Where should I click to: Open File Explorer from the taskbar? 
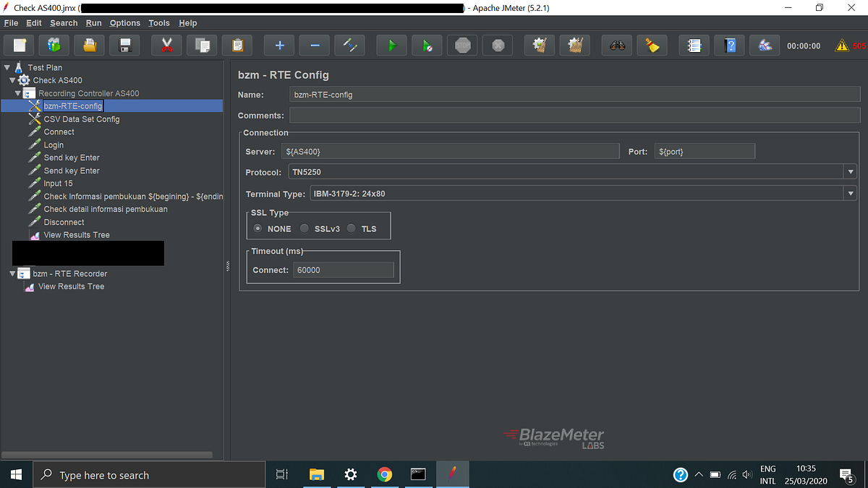pyautogui.click(x=317, y=475)
